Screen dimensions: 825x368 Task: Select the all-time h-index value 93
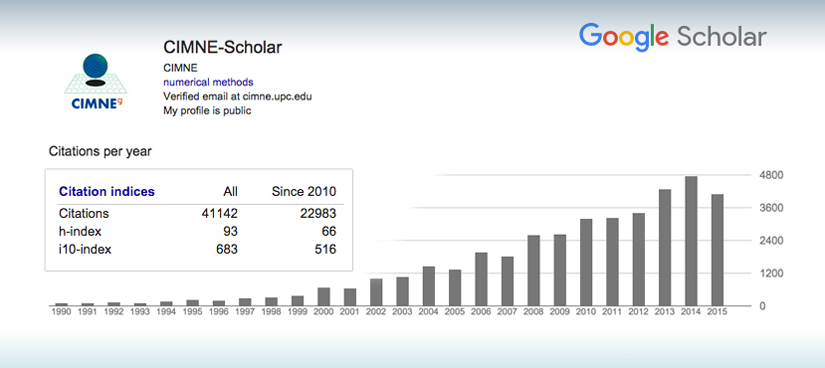pos(230,232)
